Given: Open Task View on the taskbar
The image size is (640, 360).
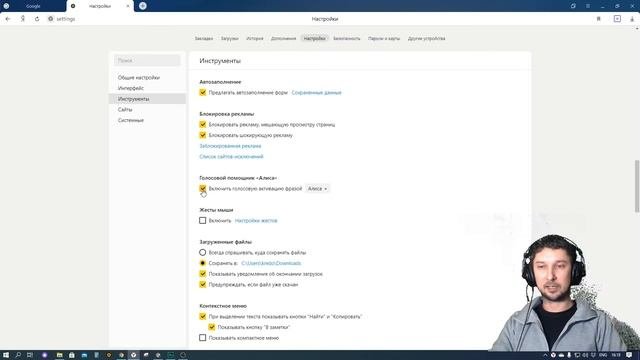Looking at the screenshot, I should (x=30, y=355).
